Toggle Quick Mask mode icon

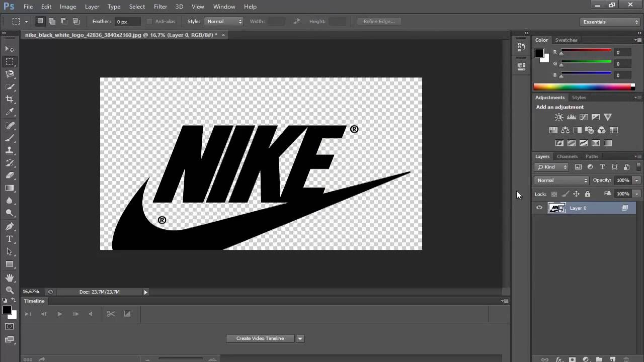coord(10,326)
